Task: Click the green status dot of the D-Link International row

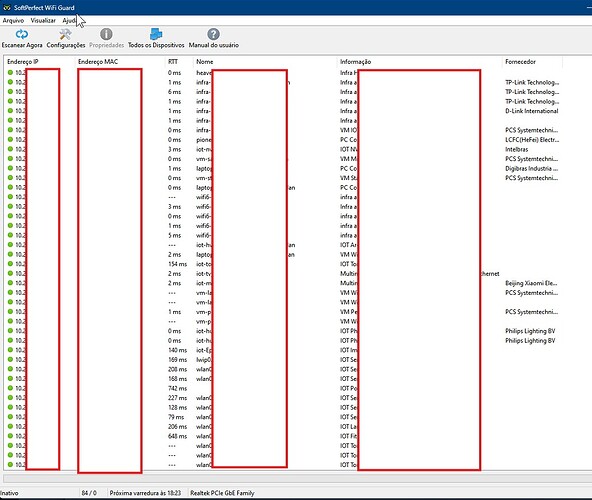Action: [x=10, y=111]
